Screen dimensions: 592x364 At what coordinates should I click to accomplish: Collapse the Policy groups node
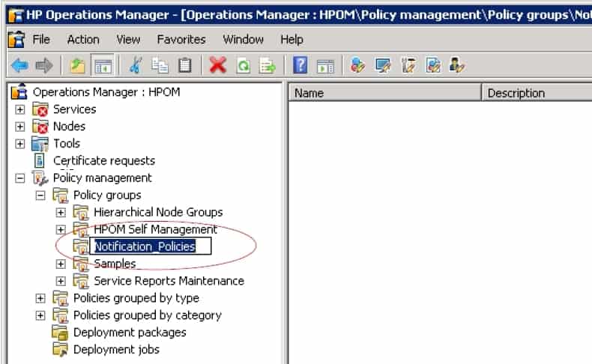tap(40, 195)
